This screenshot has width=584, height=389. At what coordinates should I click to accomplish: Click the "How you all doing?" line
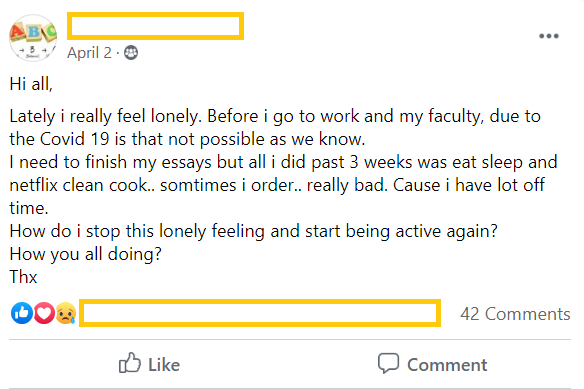point(86,254)
